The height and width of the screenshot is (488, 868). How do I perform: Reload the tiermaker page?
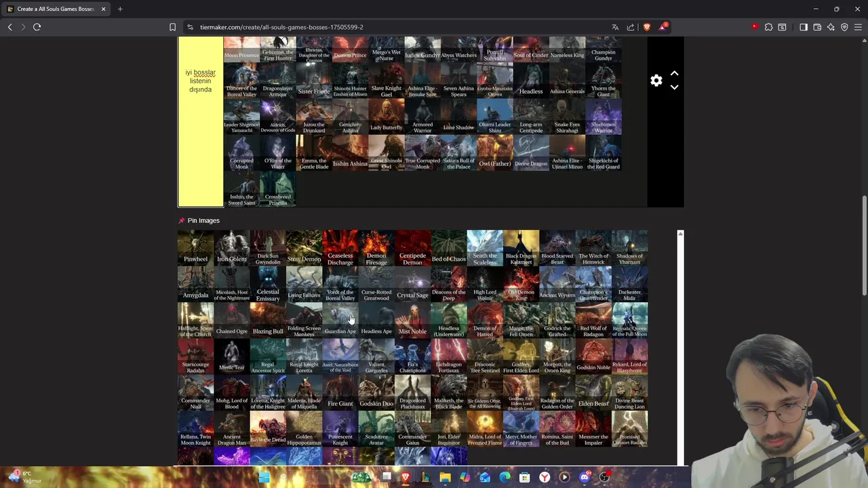[37, 27]
